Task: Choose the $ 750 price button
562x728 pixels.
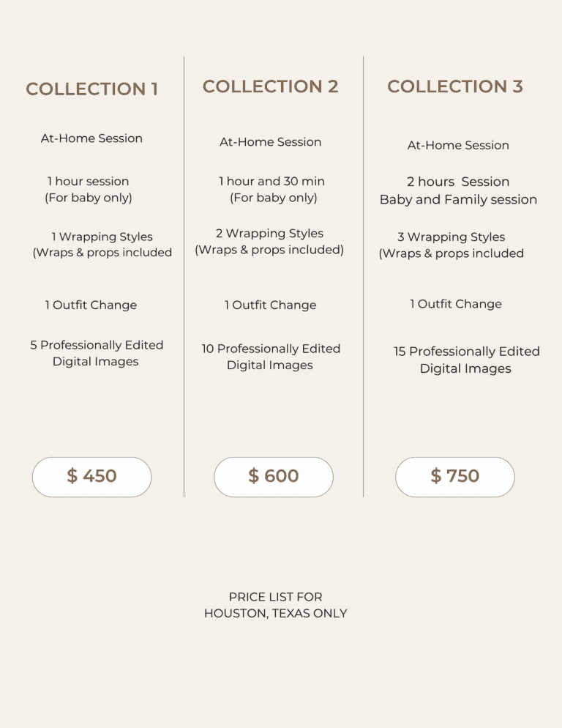Action: (x=454, y=477)
